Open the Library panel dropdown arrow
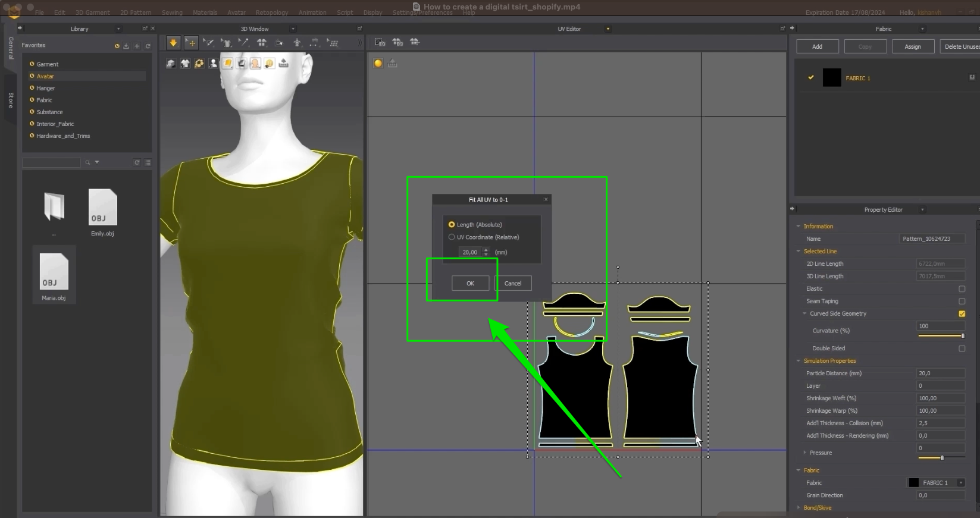The width and height of the screenshot is (980, 518). [x=118, y=29]
